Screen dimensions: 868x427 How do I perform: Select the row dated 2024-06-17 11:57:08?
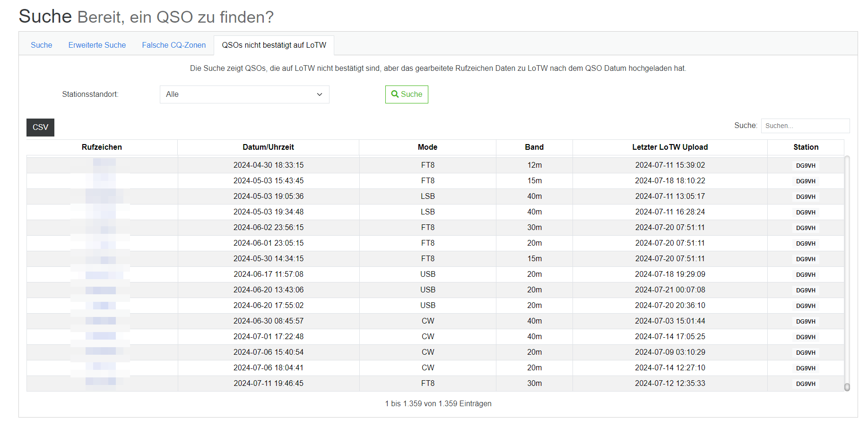coord(268,274)
